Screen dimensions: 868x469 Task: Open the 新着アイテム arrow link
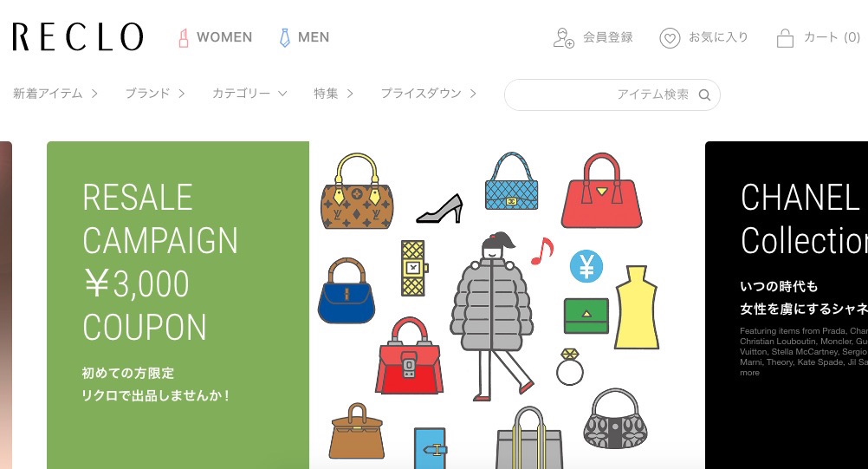[x=55, y=94]
